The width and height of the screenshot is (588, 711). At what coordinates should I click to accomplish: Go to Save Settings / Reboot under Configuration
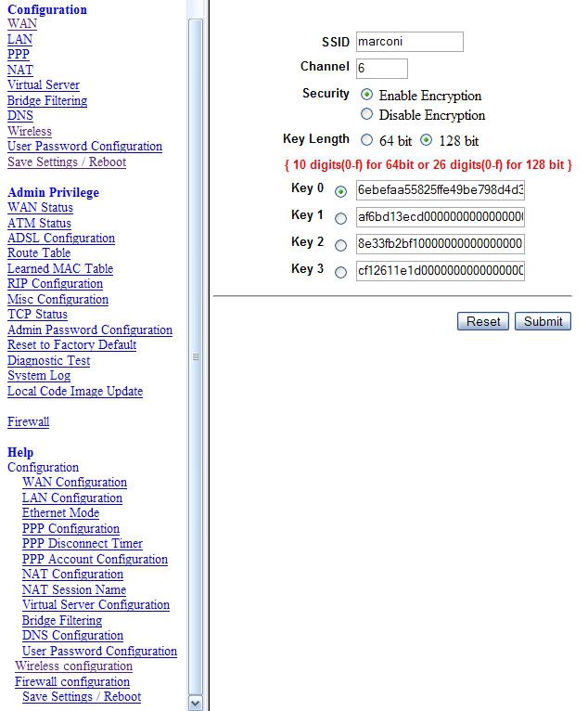(67, 162)
